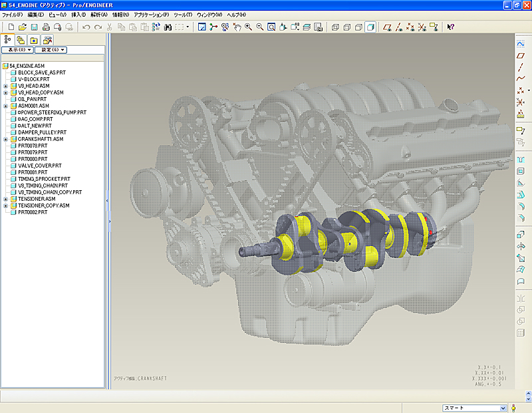Click the 表示 button in model tree
532x413 pixels.
coord(17,50)
